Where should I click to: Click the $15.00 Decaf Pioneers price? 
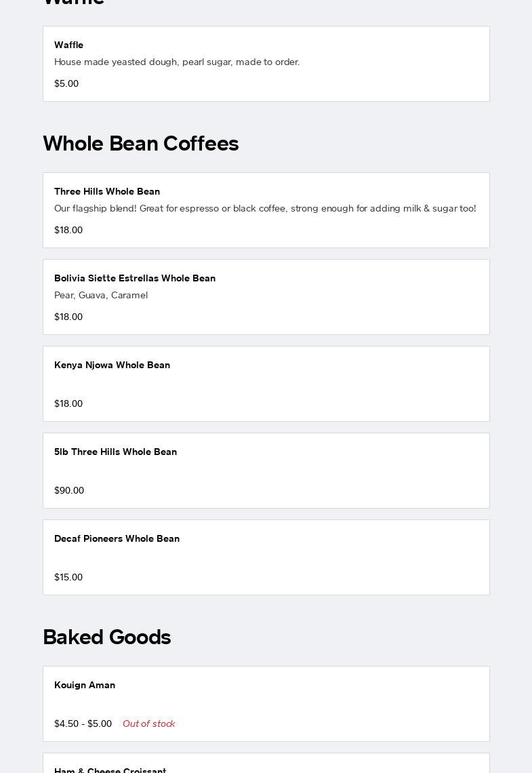click(x=68, y=577)
